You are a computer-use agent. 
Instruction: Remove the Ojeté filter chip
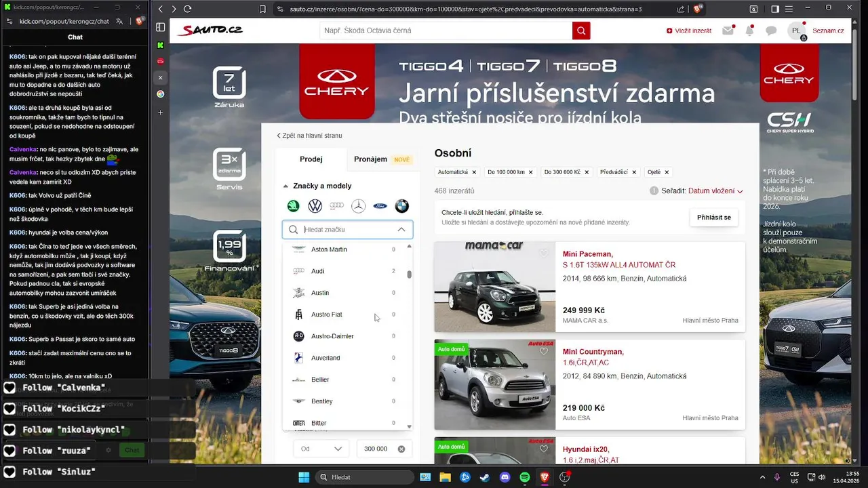point(667,172)
